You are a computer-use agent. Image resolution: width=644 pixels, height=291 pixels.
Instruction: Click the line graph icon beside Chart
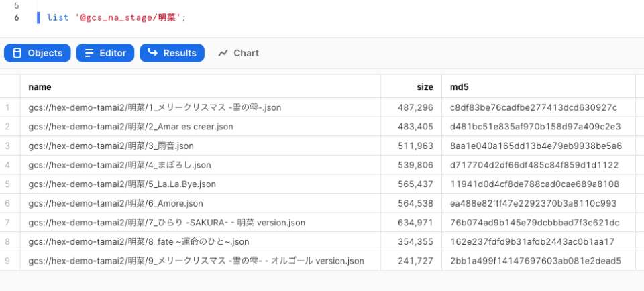click(x=223, y=53)
